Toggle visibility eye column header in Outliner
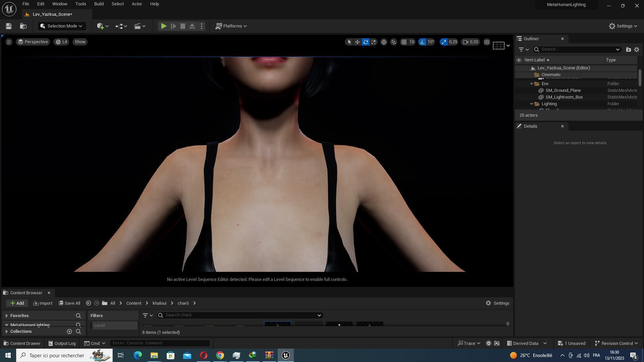The height and width of the screenshot is (362, 644). (x=519, y=60)
